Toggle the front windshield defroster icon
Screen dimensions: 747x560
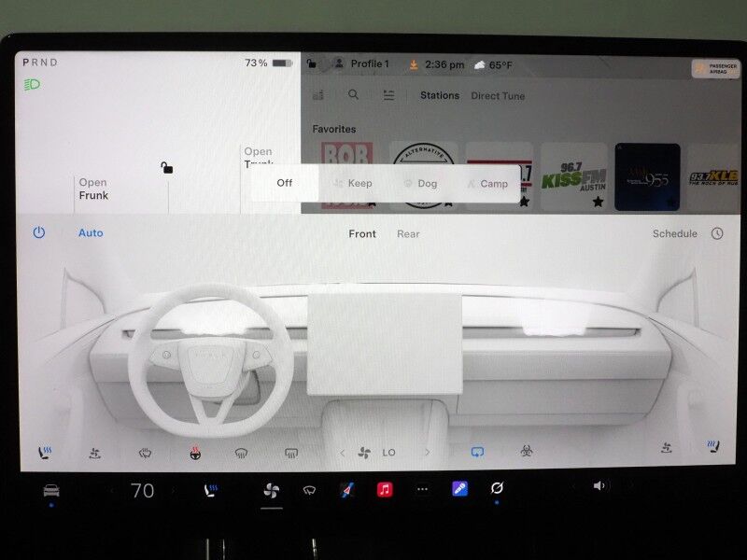[x=243, y=452]
